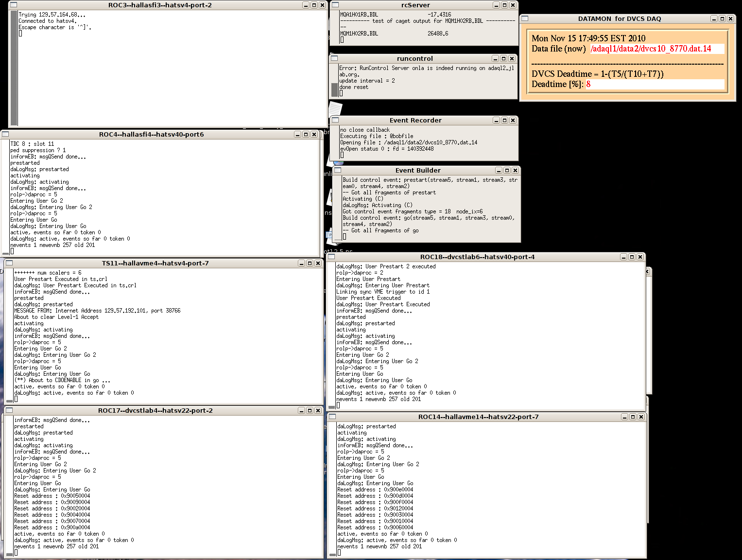Viewport: 742px width, 560px height.
Task: Focus the TS11--hallavme4 title bar
Action: click(155, 263)
